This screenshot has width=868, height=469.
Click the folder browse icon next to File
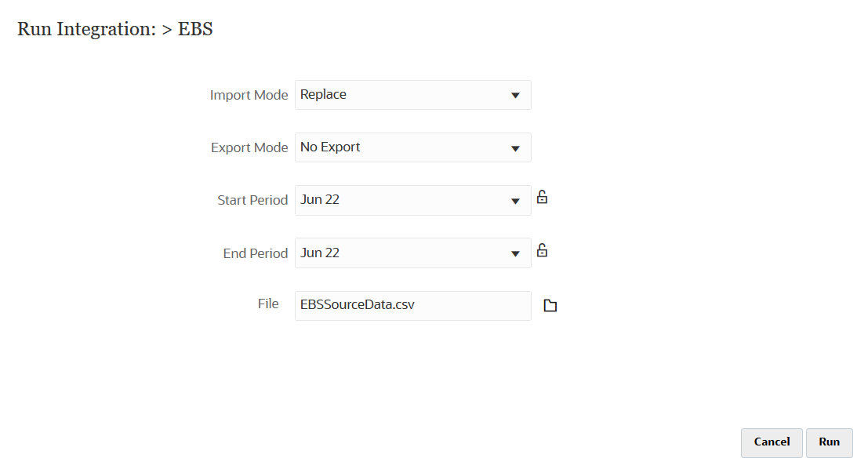click(x=550, y=306)
